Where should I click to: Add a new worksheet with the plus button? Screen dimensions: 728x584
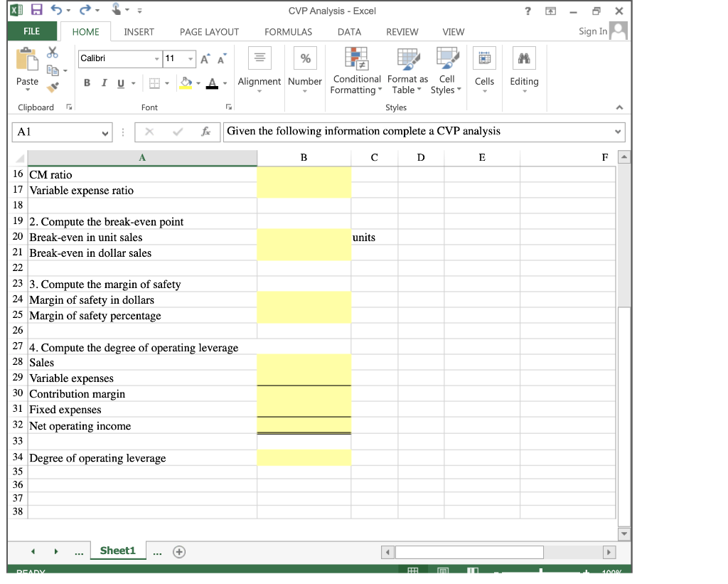pos(178,551)
